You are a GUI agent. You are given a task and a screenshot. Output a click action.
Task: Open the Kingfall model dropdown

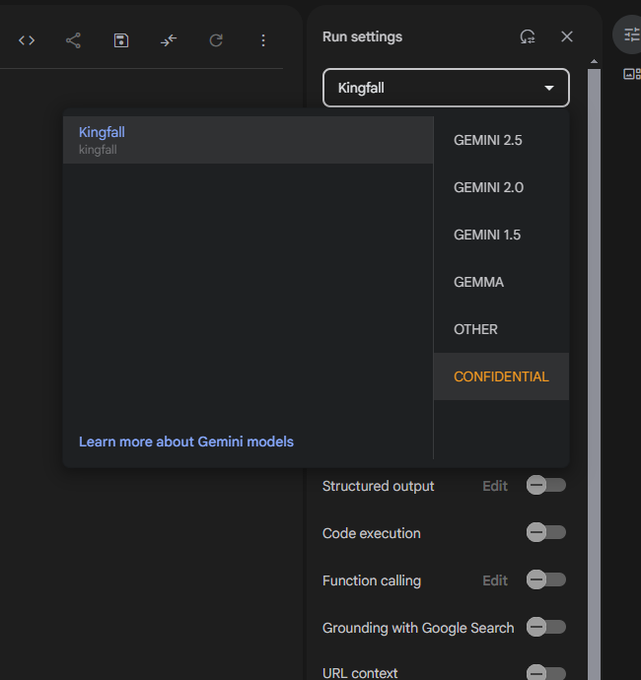446,88
